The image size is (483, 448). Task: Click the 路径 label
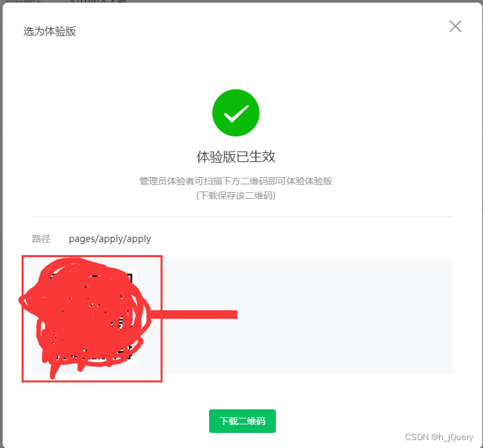[41, 239]
